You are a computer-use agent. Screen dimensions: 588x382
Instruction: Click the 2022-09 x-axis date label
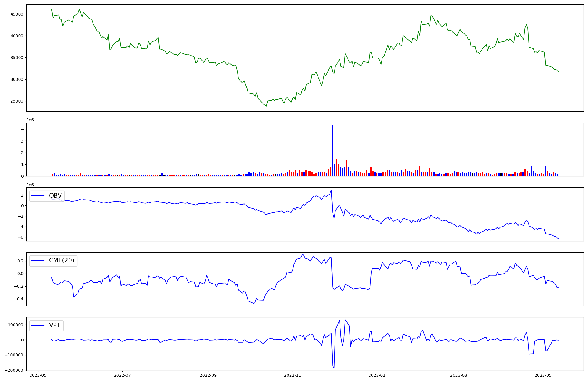click(208, 375)
